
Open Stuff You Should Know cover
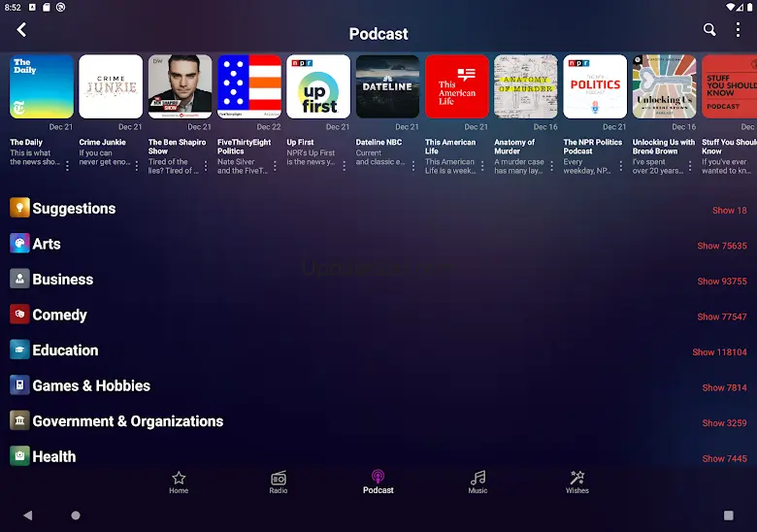coord(730,86)
